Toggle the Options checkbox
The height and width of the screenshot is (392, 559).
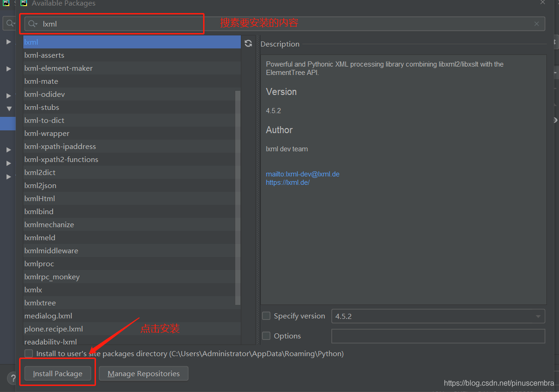266,336
